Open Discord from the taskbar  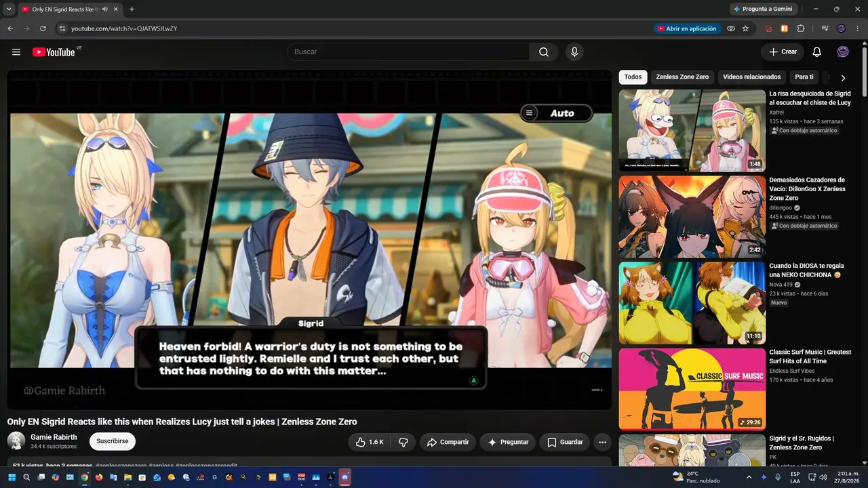point(345,477)
